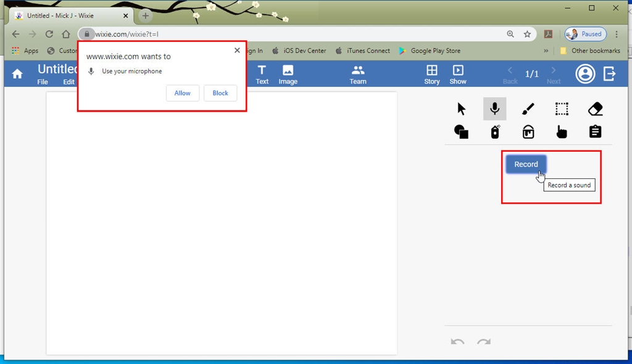
Task: Open a new browser tab
Action: [146, 15]
